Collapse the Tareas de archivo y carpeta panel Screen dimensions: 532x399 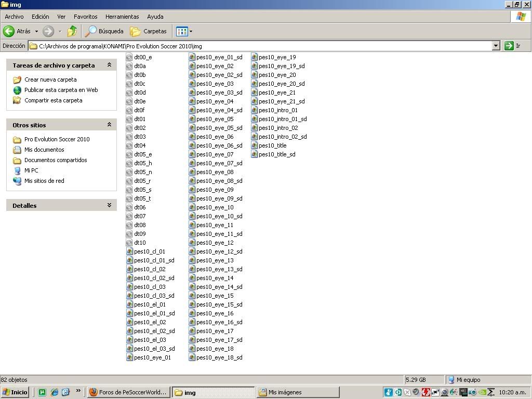click(x=109, y=65)
